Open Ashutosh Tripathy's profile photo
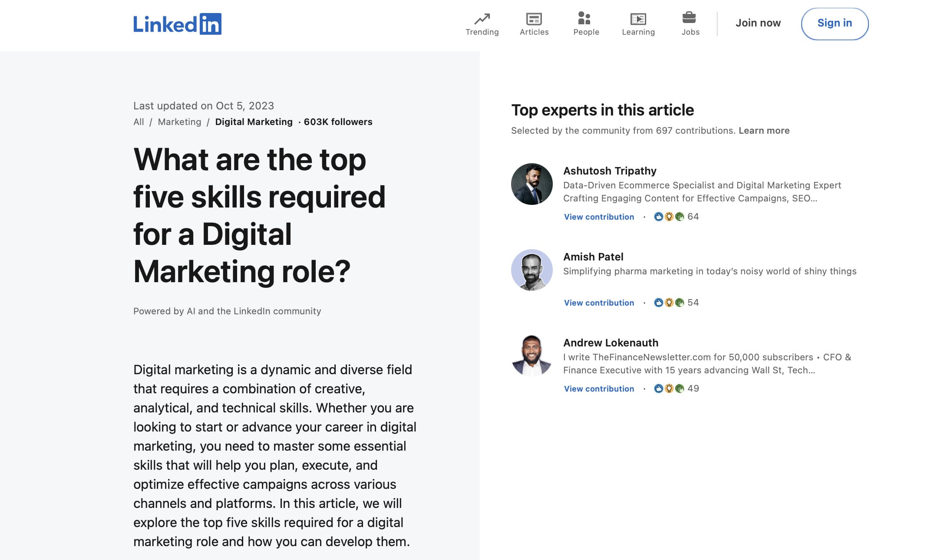Image resolution: width=951 pixels, height=560 pixels. [532, 184]
